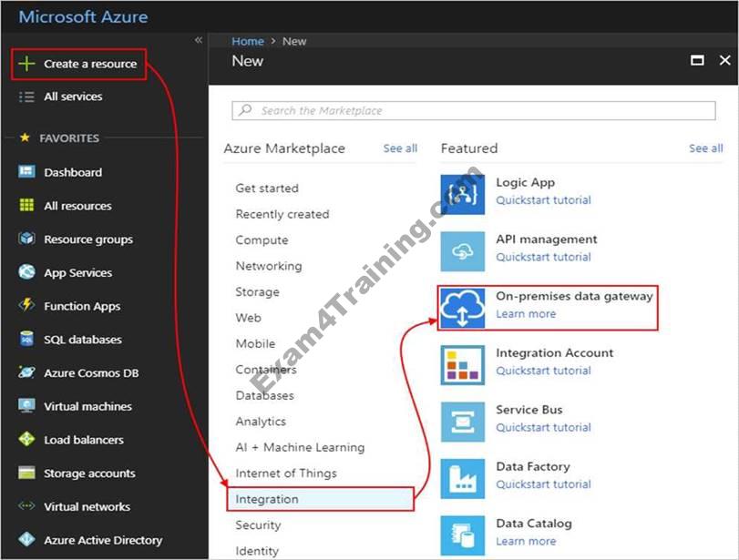Open API management Quickstart tutorial link
Image resolution: width=739 pixels, height=560 pixels.
click(543, 257)
